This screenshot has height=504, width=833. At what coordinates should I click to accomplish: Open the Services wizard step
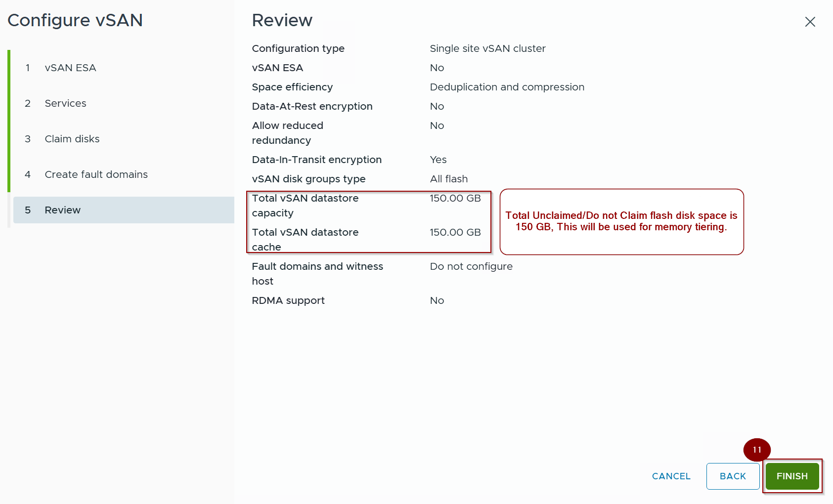coord(65,103)
